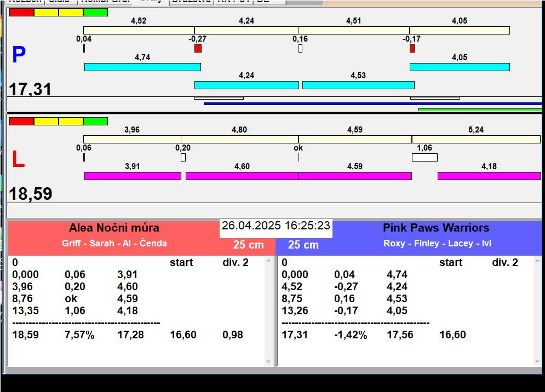The height and width of the screenshot is (392, 545).
Task: Select the 0,06 start marker in lane L
Action: point(84,158)
